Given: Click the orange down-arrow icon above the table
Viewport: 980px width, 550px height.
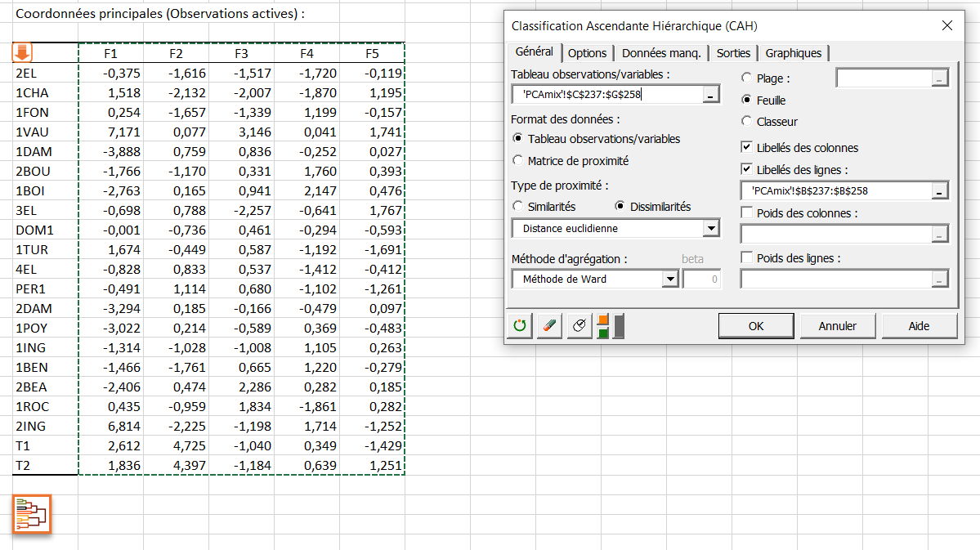Looking at the screenshot, I should point(22,53).
